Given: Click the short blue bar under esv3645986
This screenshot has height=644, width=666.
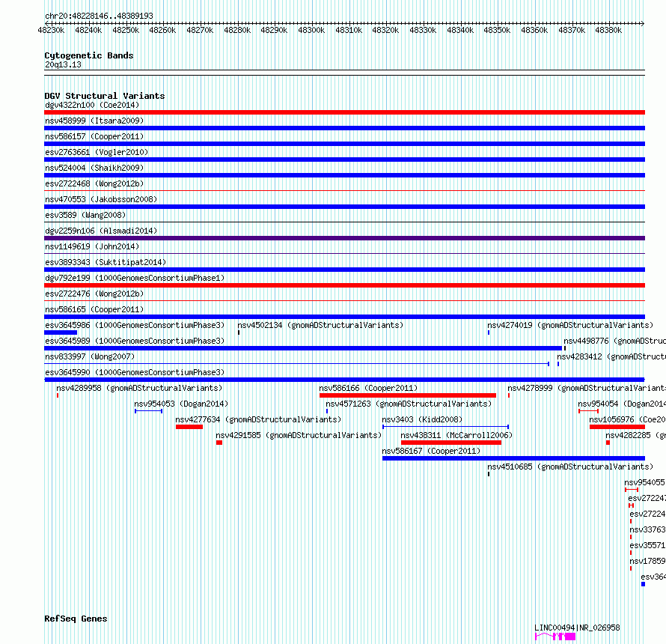Looking at the screenshot, I should (x=61, y=332).
